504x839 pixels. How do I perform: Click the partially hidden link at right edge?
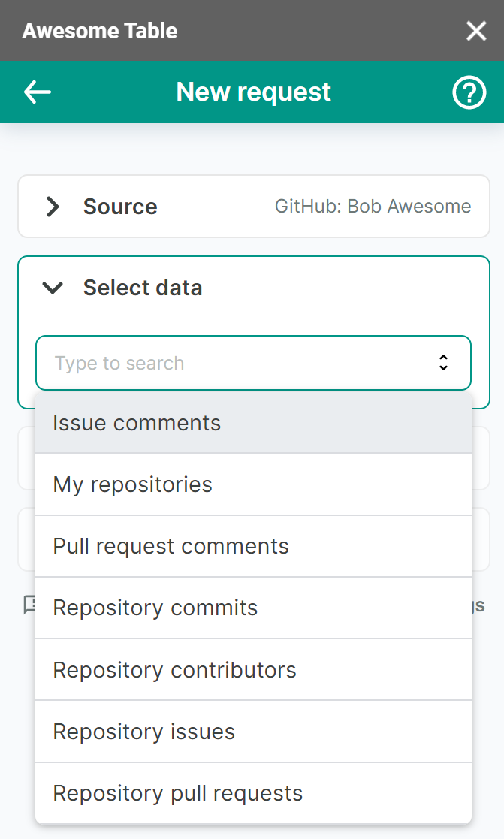[478, 605]
